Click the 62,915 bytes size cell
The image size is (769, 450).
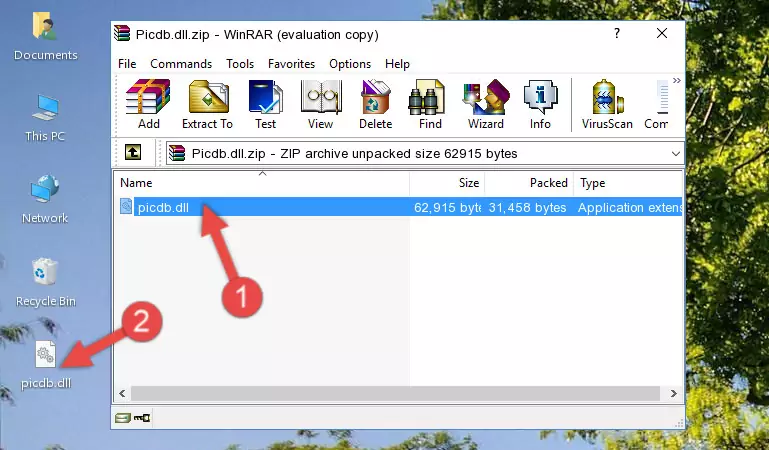click(447, 207)
